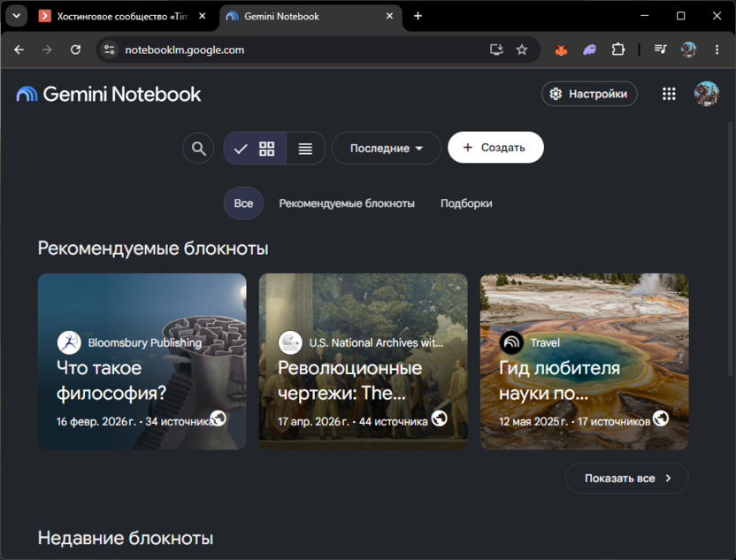The width and height of the screenshot is (736, 560).
Task: Open site info icon in address bar
Action: tap(110, 50)
